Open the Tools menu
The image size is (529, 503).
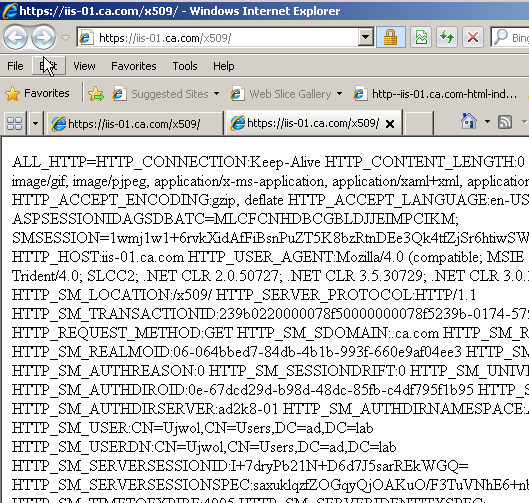(185, 66)
